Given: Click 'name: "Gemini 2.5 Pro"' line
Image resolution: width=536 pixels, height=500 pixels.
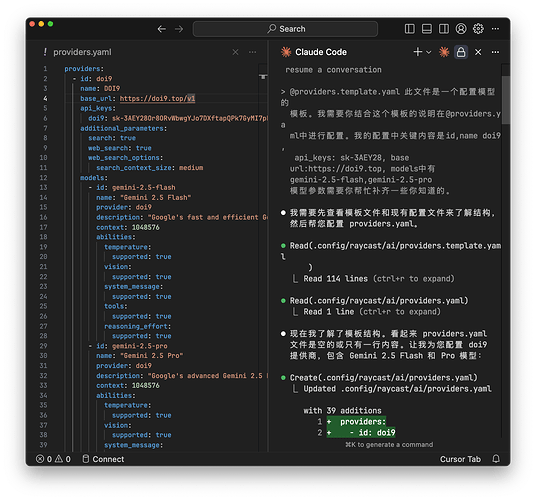Looking at the screenshot, I should 139,356.
